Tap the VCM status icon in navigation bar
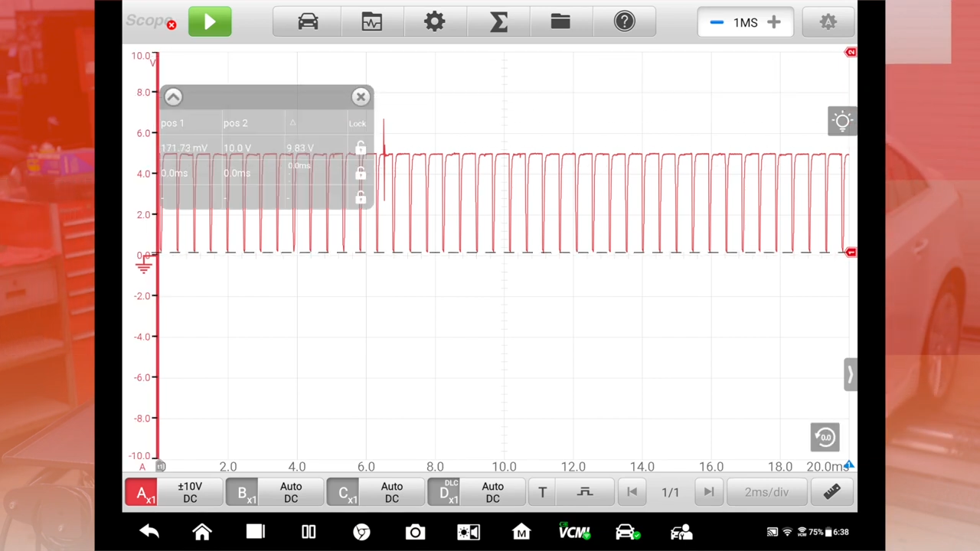The image size is (980, 551). coord(574,531)
